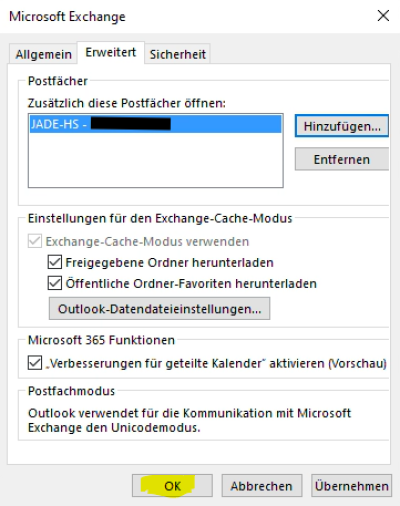Confirm with the highlighted OK button
Screen dimensions: 400x506
(172, 486)
